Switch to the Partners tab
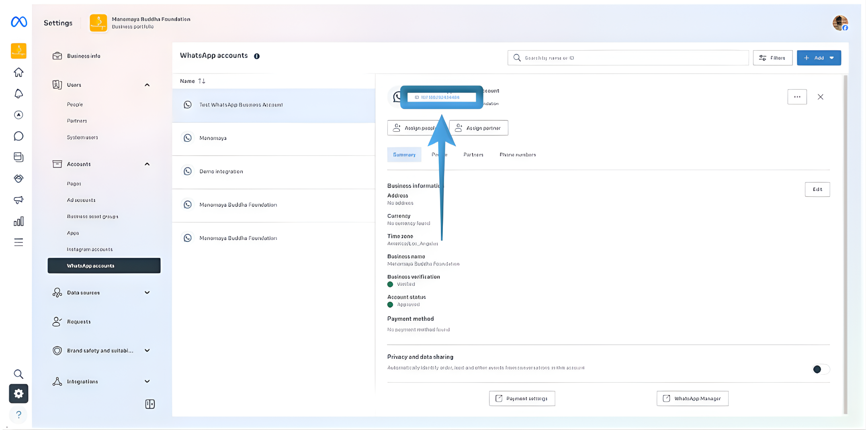Viewport: 868px width, 430px height. [x=473, y=155]
